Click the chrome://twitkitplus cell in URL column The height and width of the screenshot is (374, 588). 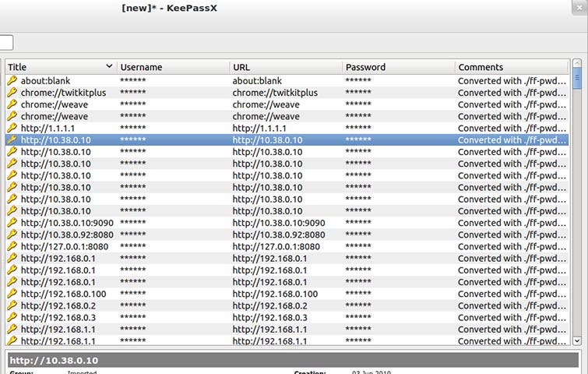(275, 93)
